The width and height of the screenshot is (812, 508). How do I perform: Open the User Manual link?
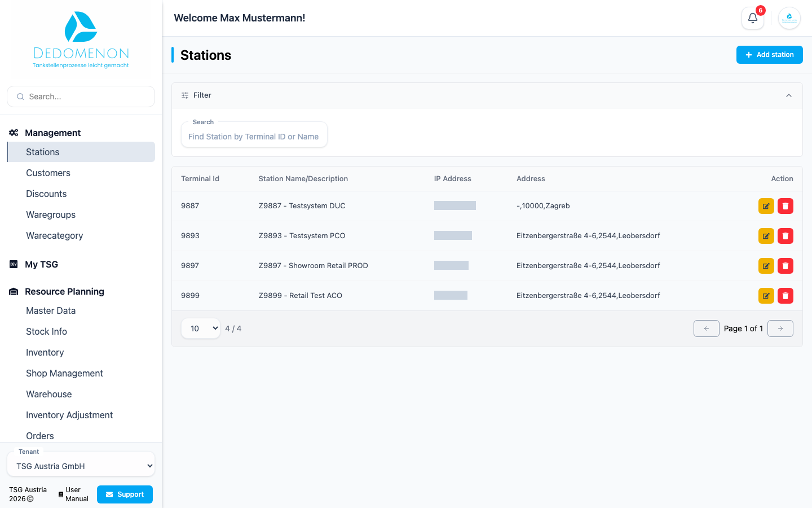pyautogui.click(x=73, y=494)
